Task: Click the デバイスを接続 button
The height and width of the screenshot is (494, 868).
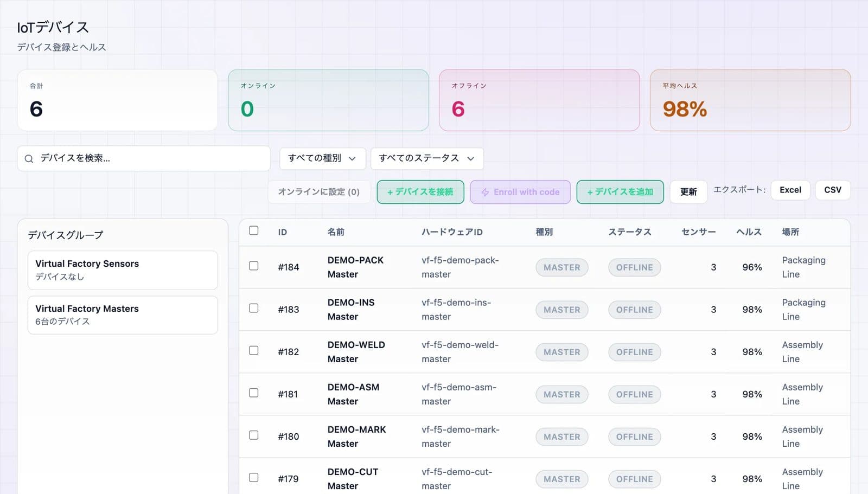Action: [420, 192]
